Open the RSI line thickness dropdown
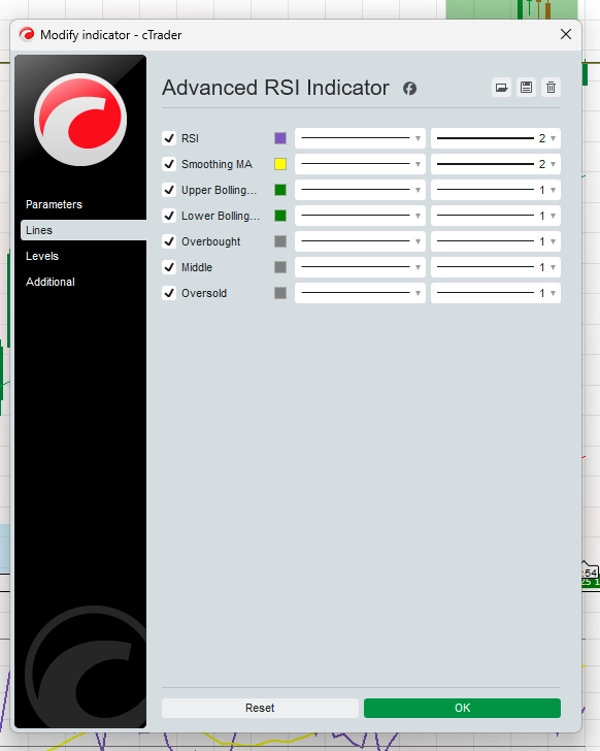The width and height of the screenshot is (600, 751). [x=496, y=138]
